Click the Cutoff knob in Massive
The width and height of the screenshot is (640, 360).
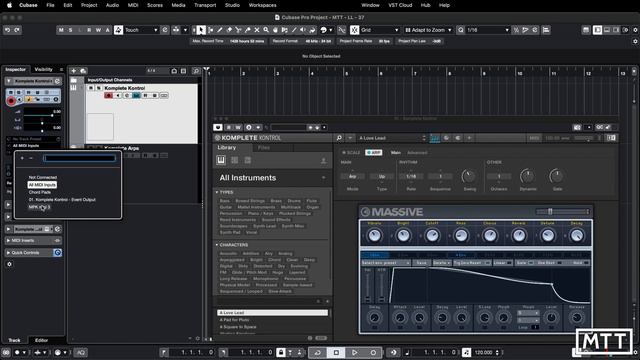click(432, 235)
